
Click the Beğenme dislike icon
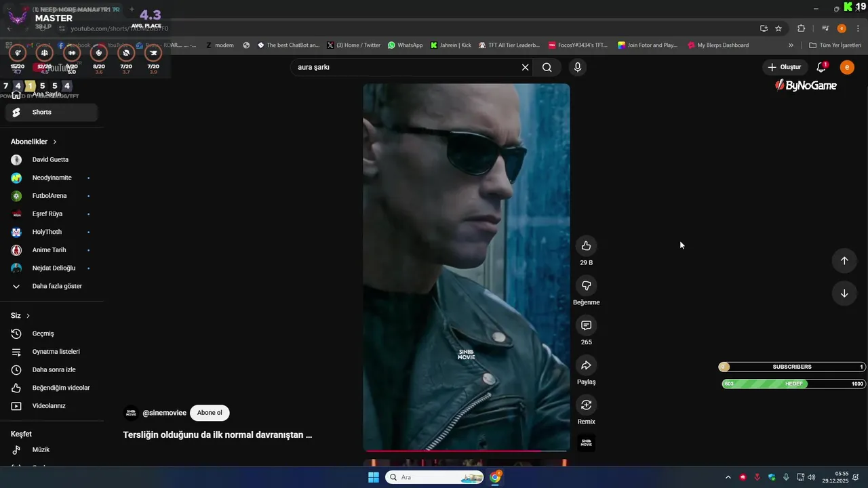pos(586,285)
